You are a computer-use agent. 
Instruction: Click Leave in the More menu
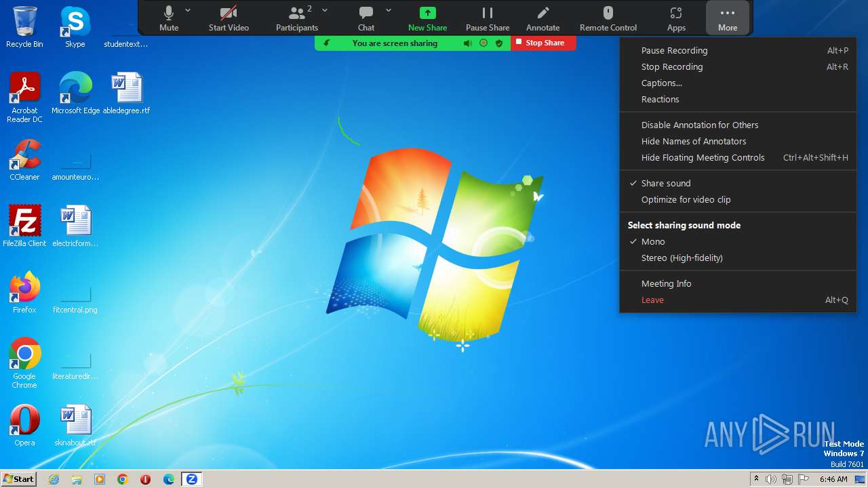[738, 300]
